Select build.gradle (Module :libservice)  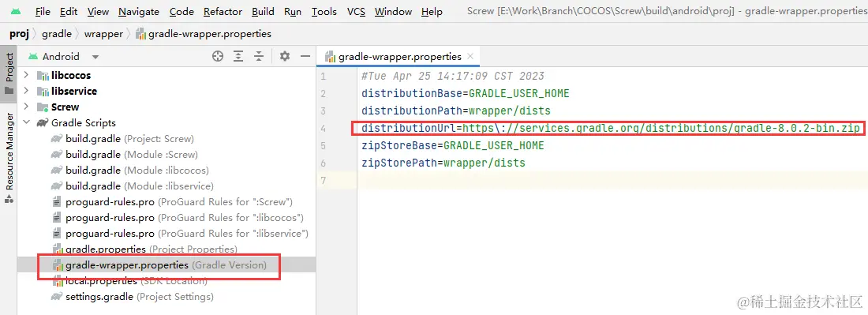(x=140, y=186)
